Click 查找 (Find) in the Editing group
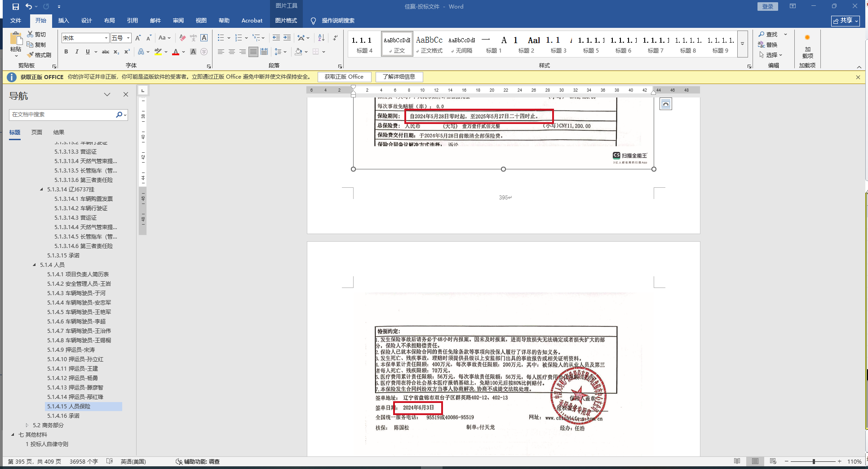Viewport: 868px width, 469px height. 768,34
